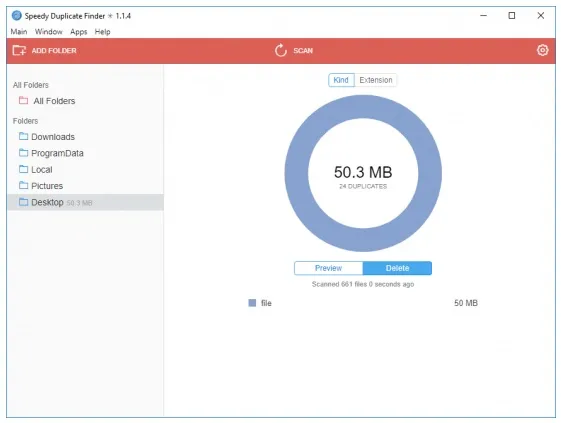Screen dimensions: 561x423
Task: Open the Apps menu
Action: pos(79,31)
